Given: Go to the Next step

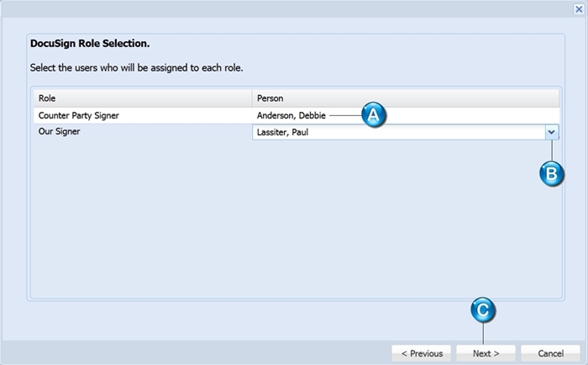Looking at the screenshot, I should [x=486, y=353].
